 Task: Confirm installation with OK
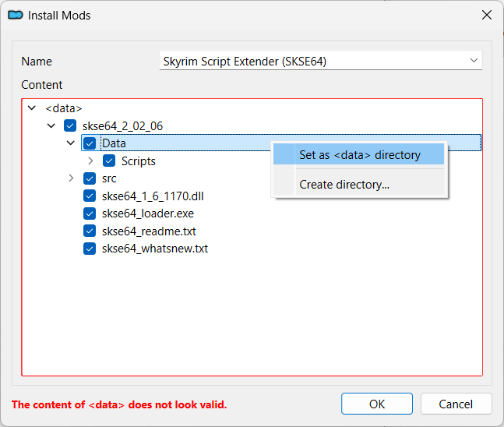(377, 404)
